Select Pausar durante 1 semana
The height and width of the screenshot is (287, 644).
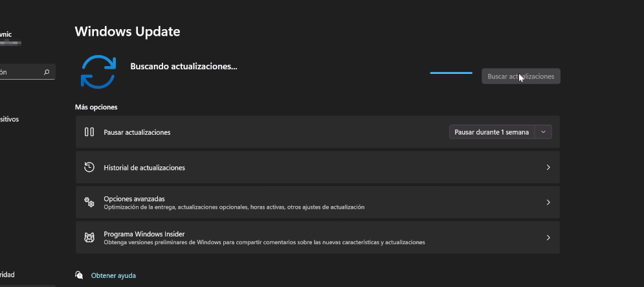[491, 132]
